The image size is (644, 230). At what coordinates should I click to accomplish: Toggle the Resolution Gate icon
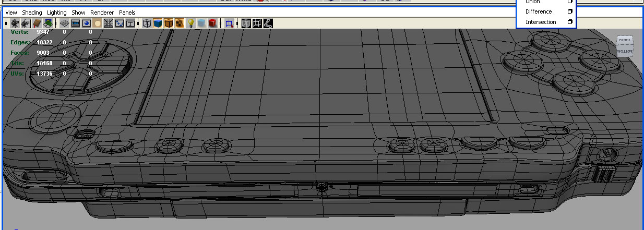pos(87,23)
